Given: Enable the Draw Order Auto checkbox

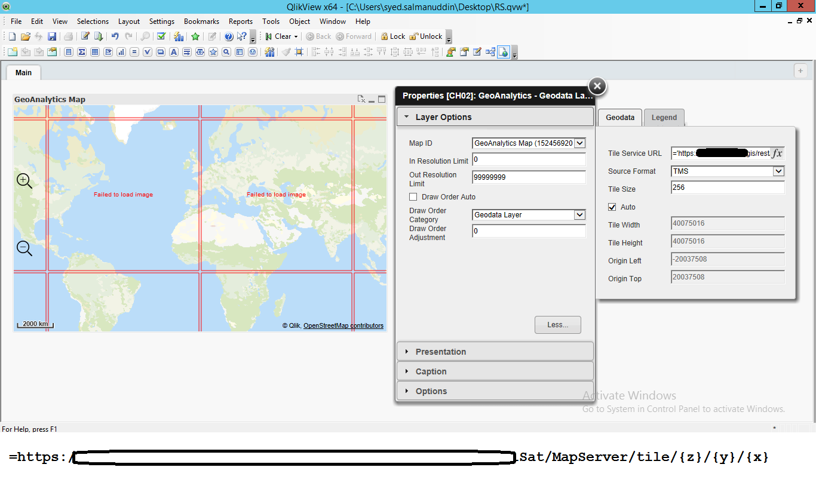Looking at the screenshot, I should click(413, 197).
